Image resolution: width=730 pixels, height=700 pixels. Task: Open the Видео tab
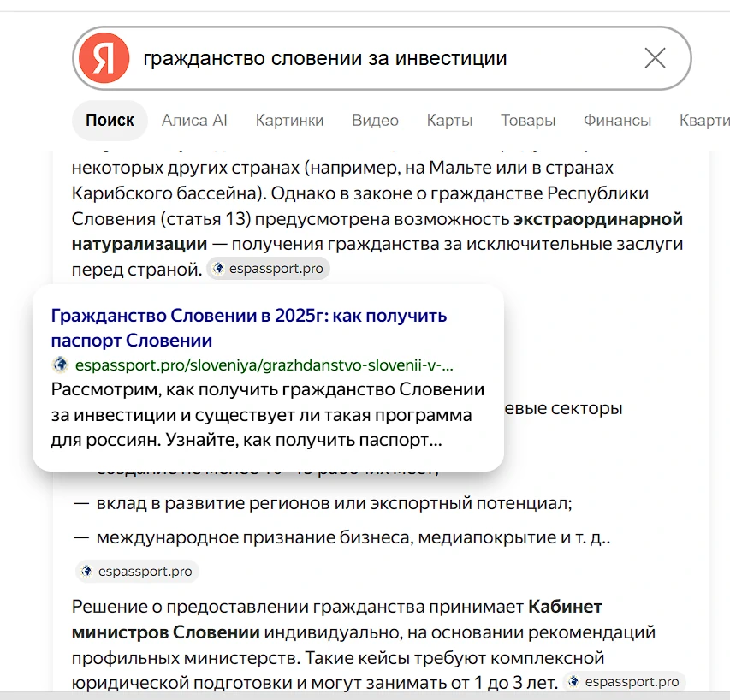click(x=375, y=121)
